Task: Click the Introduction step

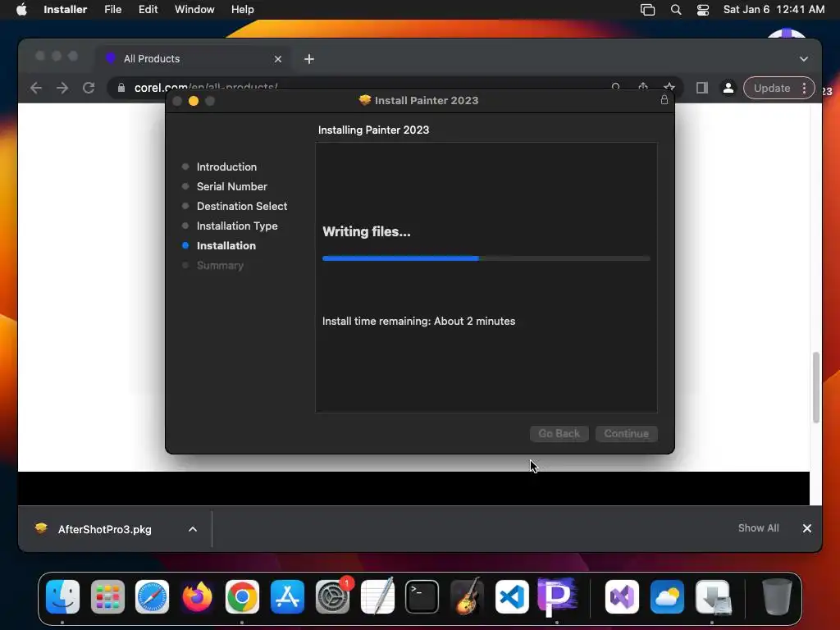Action: point(226,167)
